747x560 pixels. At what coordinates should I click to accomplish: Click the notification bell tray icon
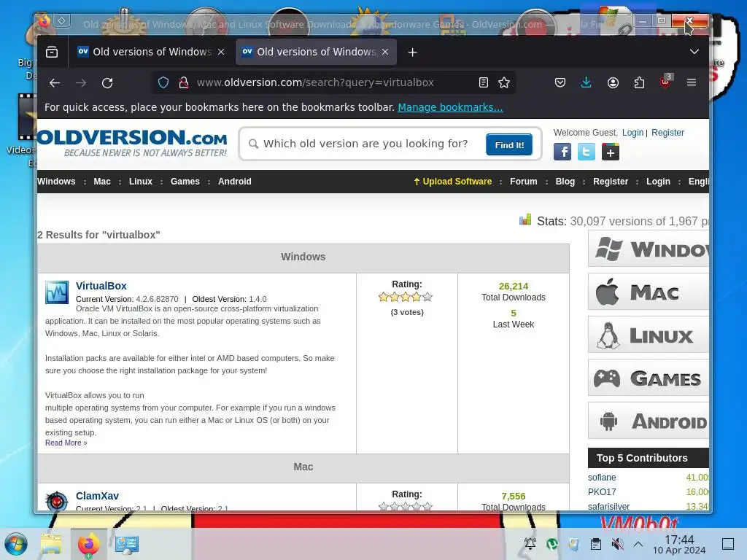click(x=530, y=544)
